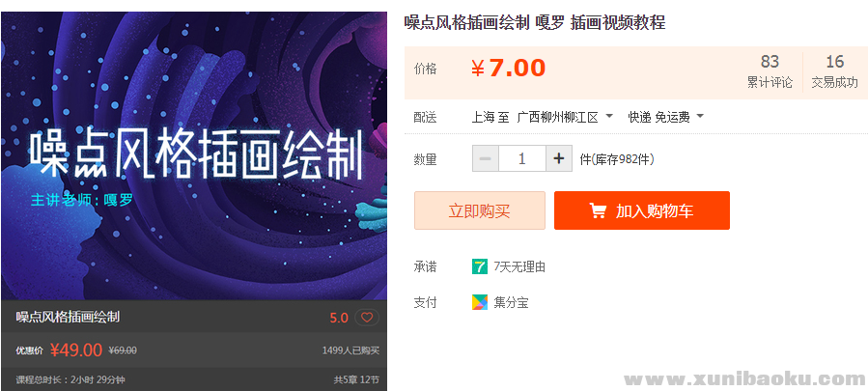Click the 7天无理由 guarantee text
The height and width of the screenshot is (391, 868).
coord(519,266)
